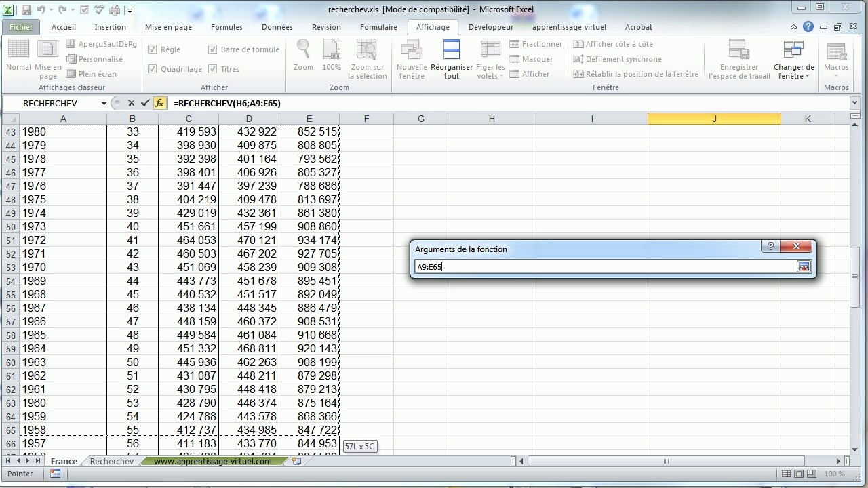Click the range input field A9:E65
The height and width of the screenshot is (488, 868).
pyautogui.click(x=606, y=267)
